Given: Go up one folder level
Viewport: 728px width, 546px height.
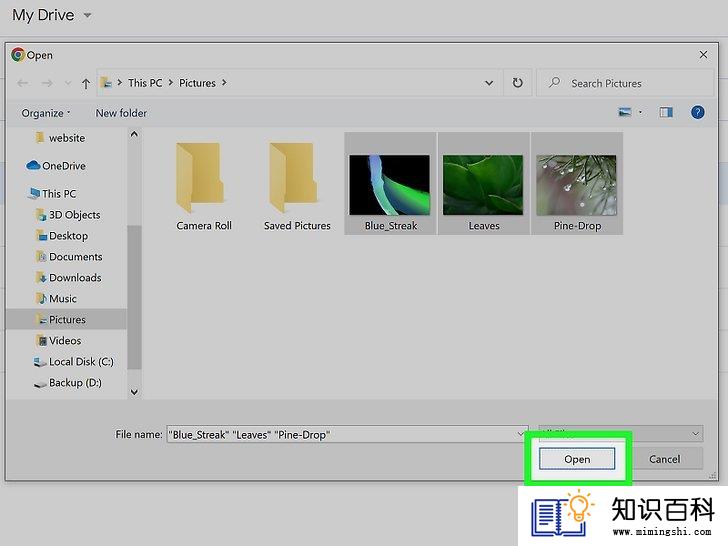Looking at the screenshot, I should point(86,84).
